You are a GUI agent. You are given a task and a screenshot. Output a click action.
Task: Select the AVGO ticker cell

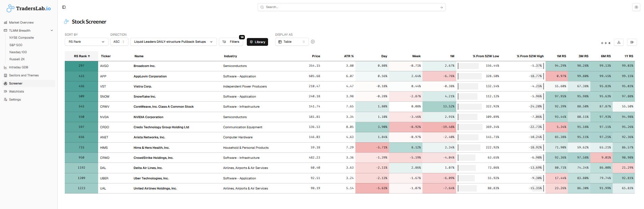104,66
